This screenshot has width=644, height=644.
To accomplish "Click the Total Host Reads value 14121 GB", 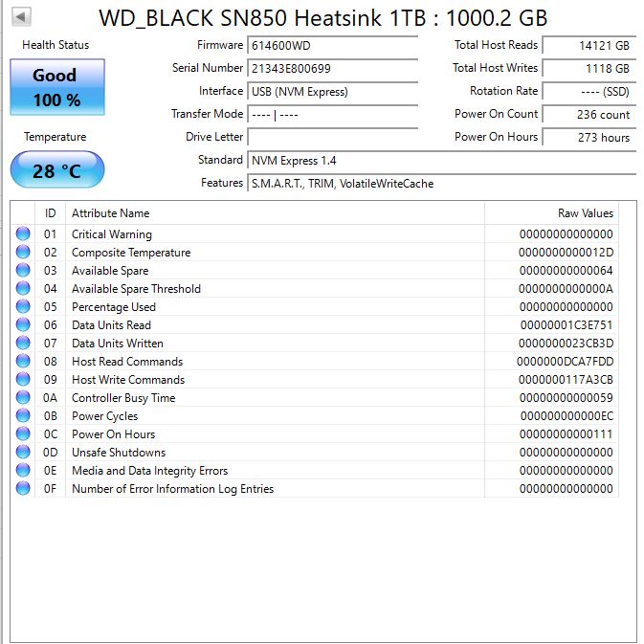I will [589, 45].
